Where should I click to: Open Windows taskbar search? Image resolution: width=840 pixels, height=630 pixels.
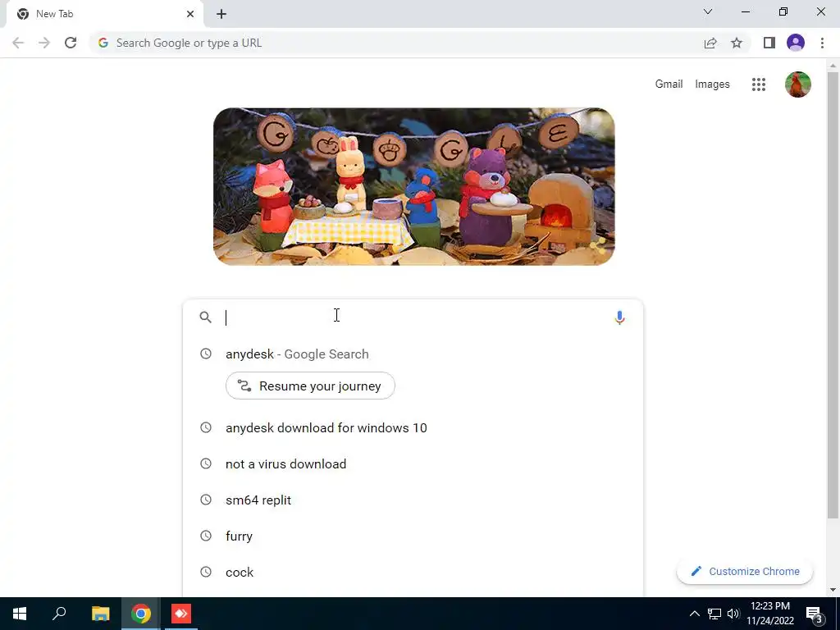59,614
